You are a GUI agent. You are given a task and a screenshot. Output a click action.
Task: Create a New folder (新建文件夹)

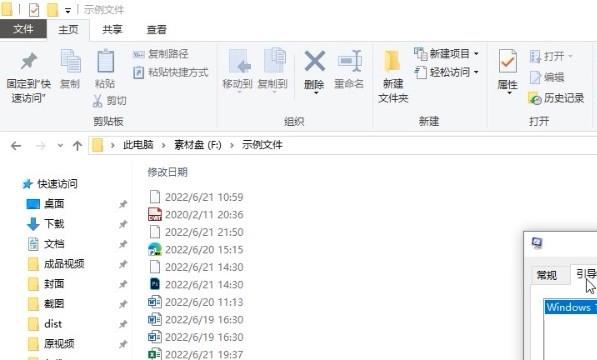(x=393, y=77)
